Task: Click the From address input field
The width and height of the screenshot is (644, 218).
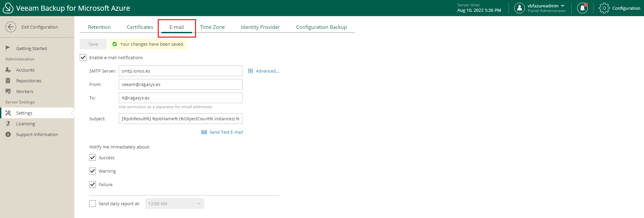Action: point(181,84)
